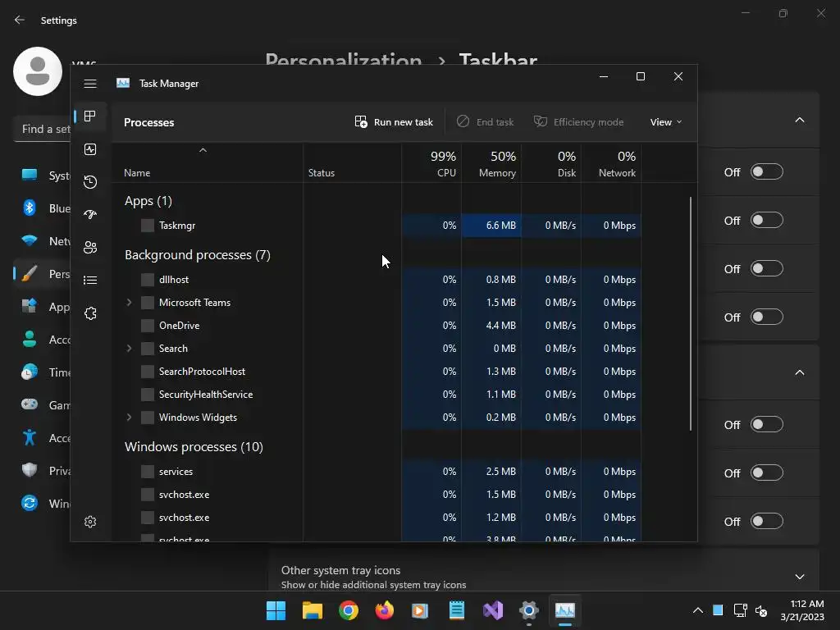Sort processes by Memory column
Image resolution: width=840 pixels, height=630 pixels.
click(x=492, y=163)
